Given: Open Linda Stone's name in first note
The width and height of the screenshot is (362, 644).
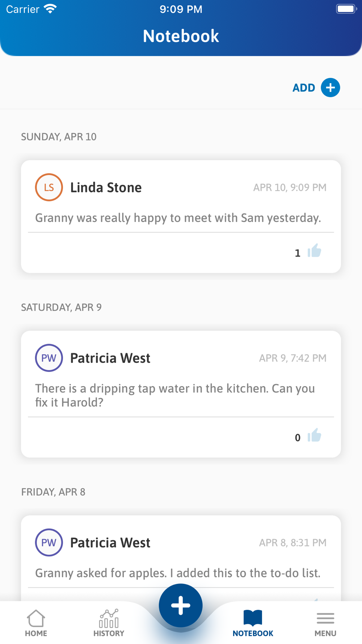Looking at the screenshot, I should click(x=106, y=188).
